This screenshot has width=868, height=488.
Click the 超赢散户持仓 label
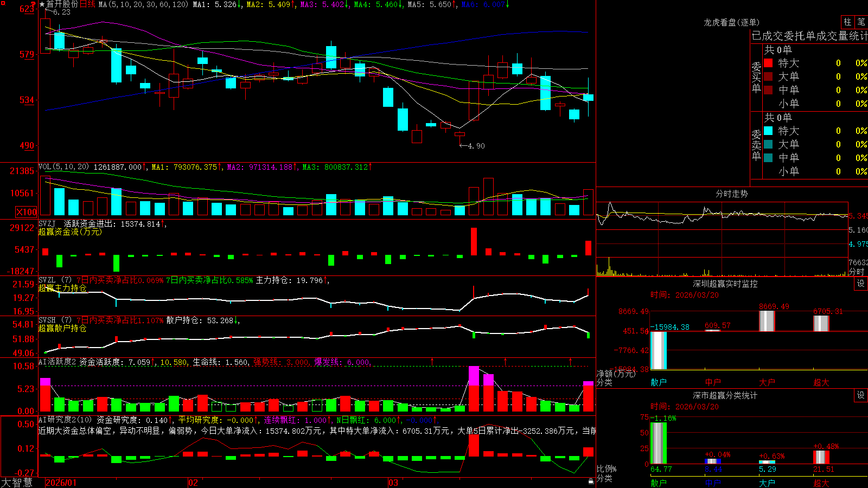pyautogui.click(x=62, y=328)
